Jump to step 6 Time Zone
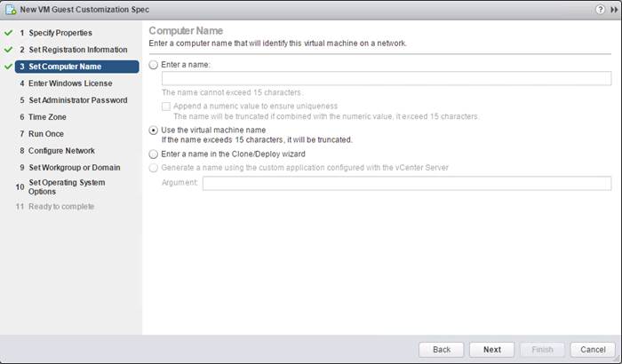This screenshot has height=364, width=622. 43,117
